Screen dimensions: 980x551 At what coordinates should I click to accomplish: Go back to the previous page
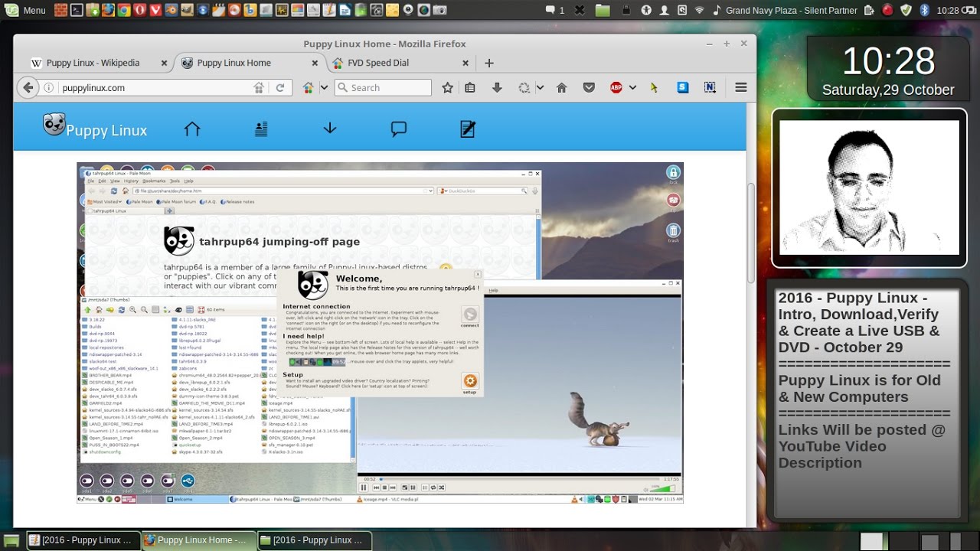28,87
